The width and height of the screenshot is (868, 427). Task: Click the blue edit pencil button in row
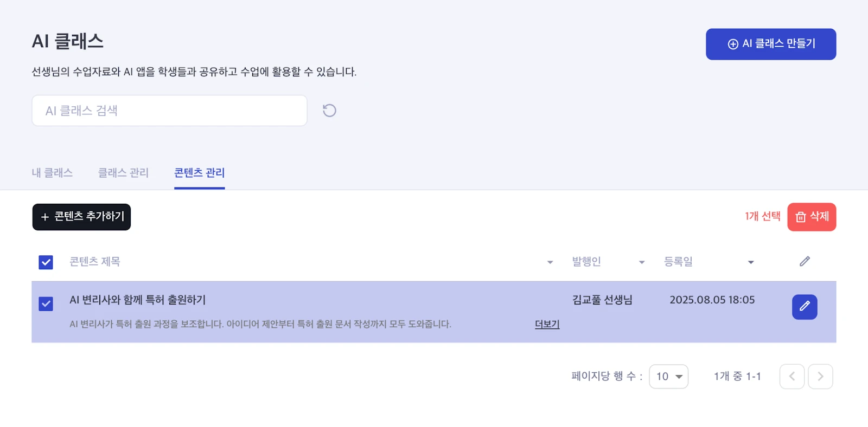pyautogui.click(x=804, y=307)
